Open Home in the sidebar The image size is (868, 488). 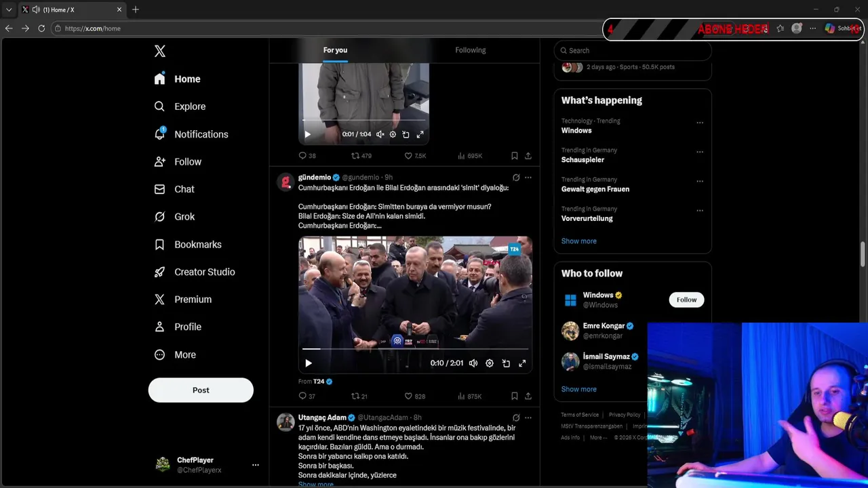coord(177,79)
